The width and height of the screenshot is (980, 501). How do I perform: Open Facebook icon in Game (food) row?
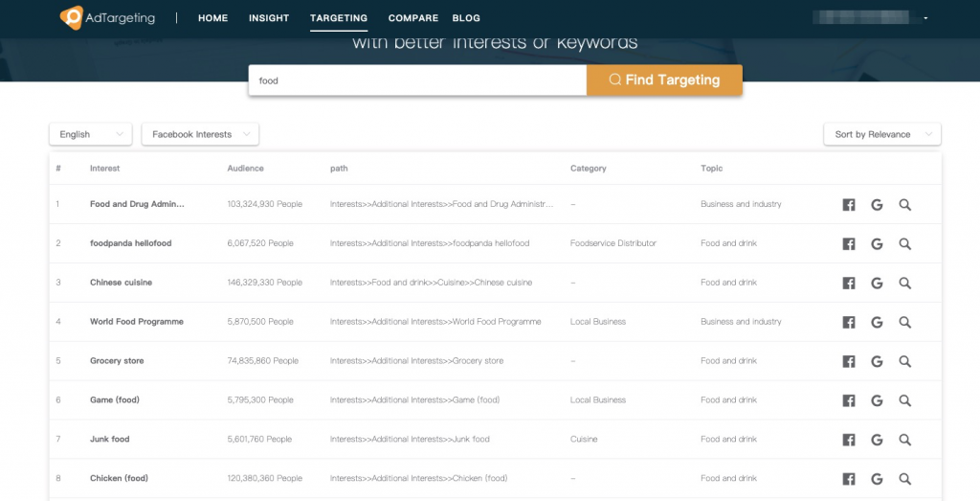849,400
